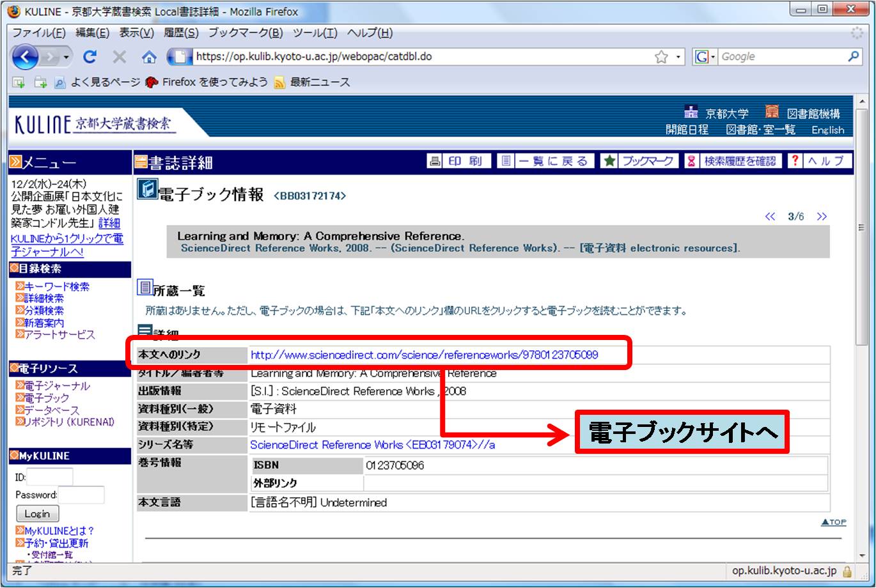The image size is (876, 588).
Task: Switch to English version
Action: 828,130
